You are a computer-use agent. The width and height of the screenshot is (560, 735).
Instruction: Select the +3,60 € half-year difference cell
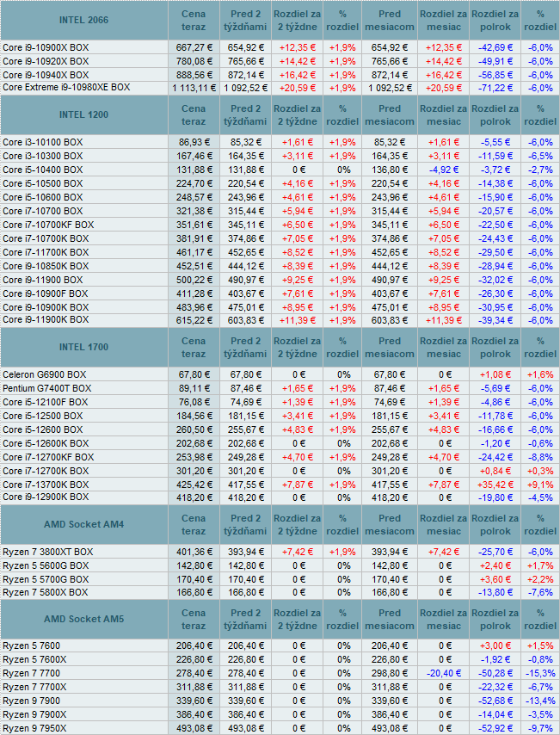(x=495, y=580)
